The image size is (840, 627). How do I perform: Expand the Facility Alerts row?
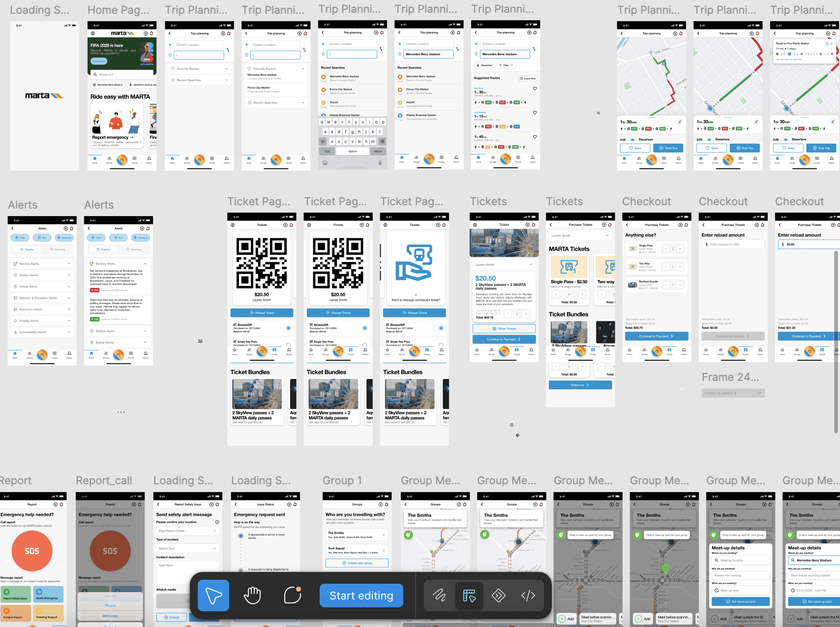point(42,321)
